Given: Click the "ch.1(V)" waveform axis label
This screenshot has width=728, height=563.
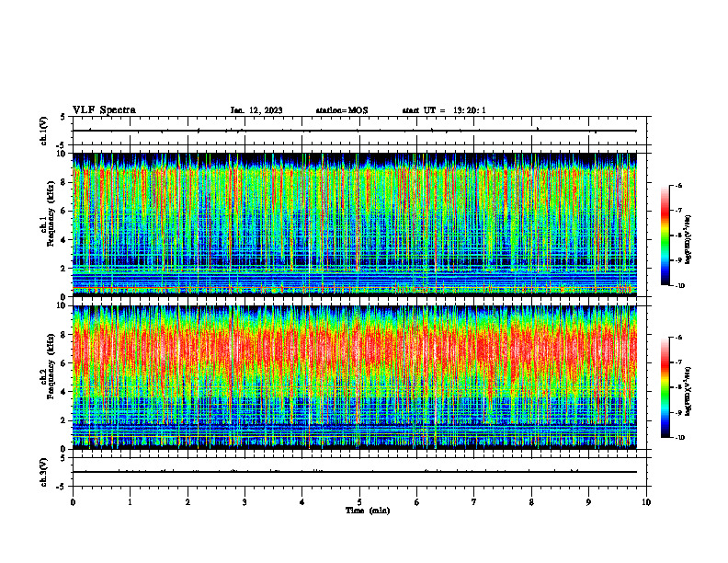Looking at the screenshot, I should point(43,131).
